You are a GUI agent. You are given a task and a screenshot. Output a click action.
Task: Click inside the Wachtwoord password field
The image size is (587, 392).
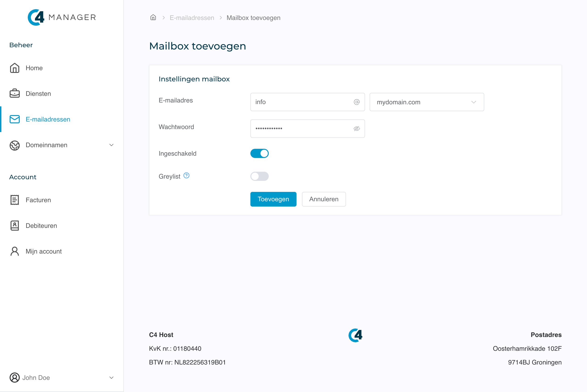[300, 129]
